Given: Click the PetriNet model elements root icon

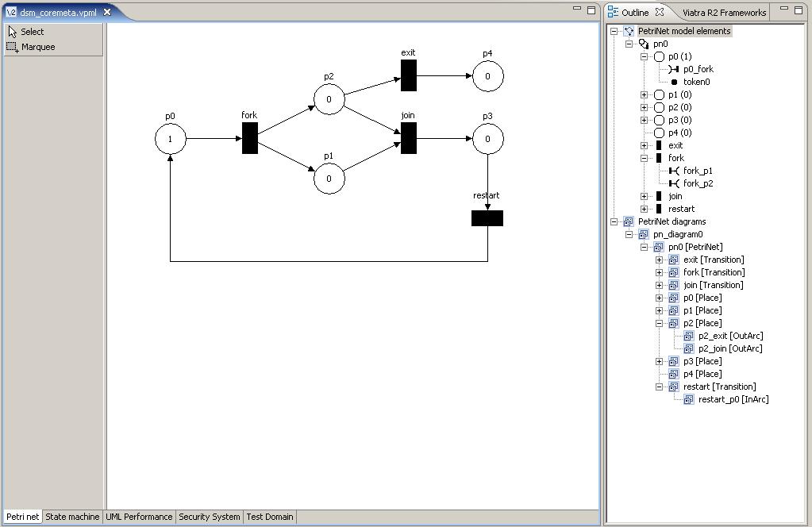Looking at the screenshot, I should click(629, 31).
